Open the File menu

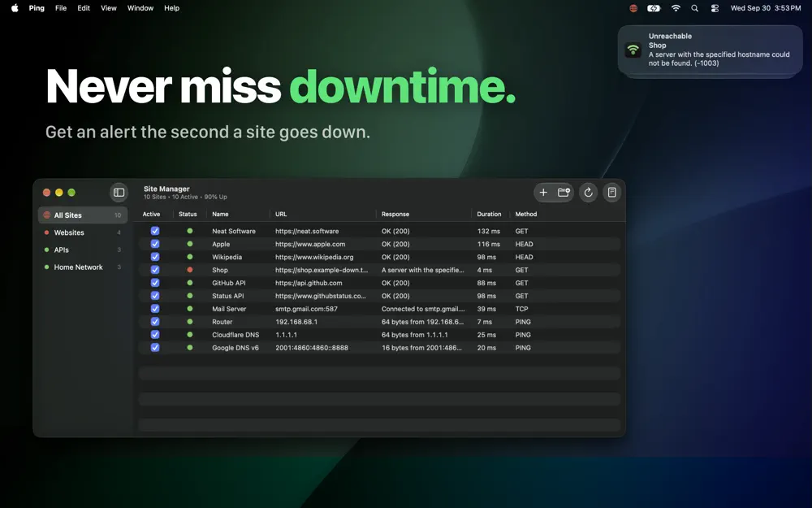point(61,8)
